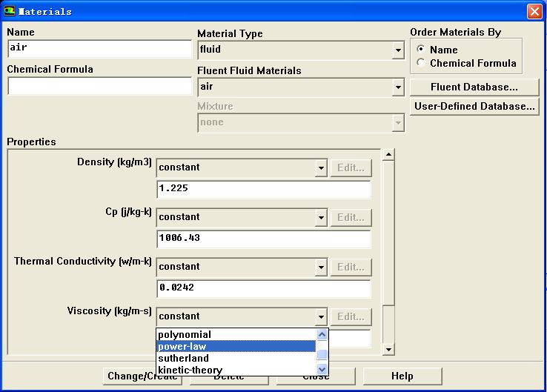Choose polynomial from the viscosity list

click(236, 335)
